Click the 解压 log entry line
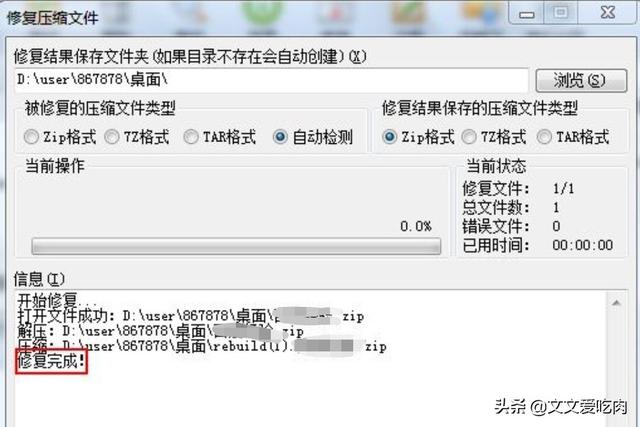Image resolution: width=640 pixels, height=427 pixels. 160,331
